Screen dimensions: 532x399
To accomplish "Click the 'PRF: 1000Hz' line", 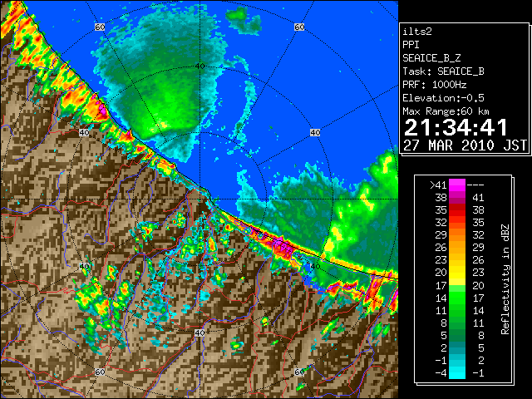I will point(435,85).
